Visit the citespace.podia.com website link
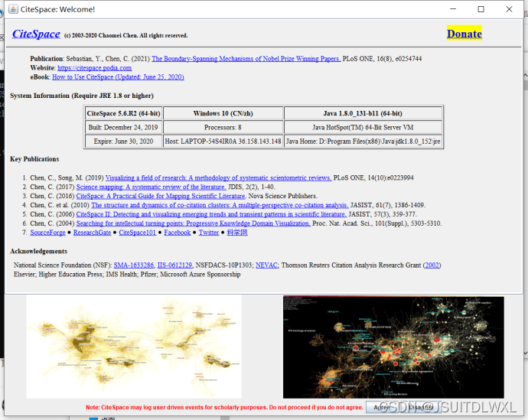 (94, 68)
